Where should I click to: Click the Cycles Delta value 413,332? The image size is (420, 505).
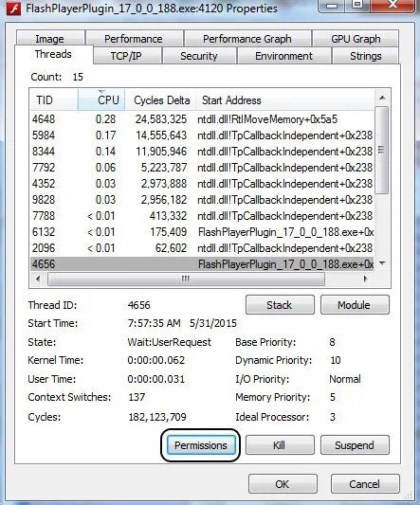(x=168, y=216)
